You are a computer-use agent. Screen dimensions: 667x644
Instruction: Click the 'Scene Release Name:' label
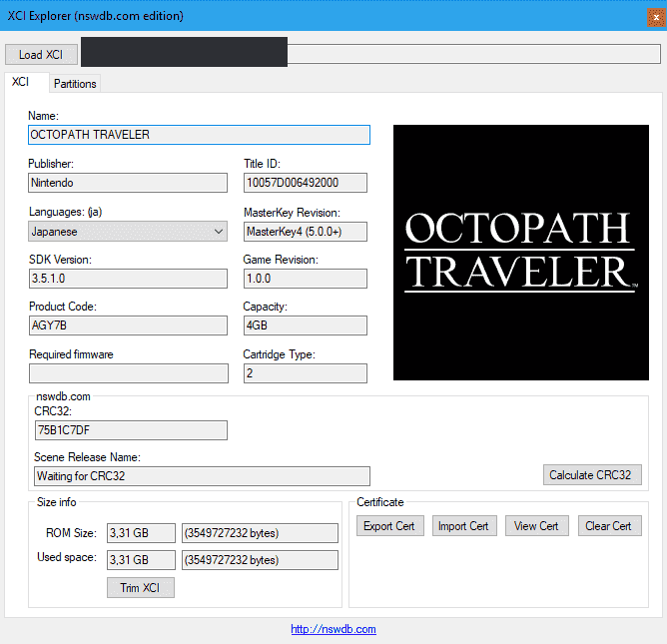pos(87,457)
